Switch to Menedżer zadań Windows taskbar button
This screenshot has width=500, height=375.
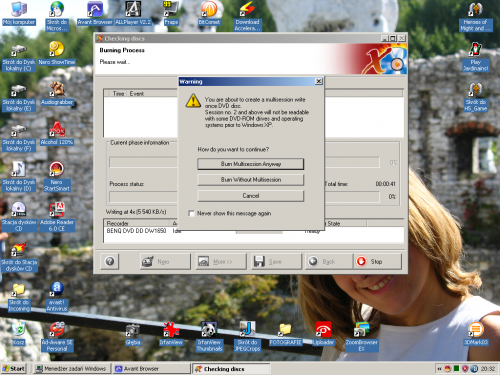coord(71,368)
